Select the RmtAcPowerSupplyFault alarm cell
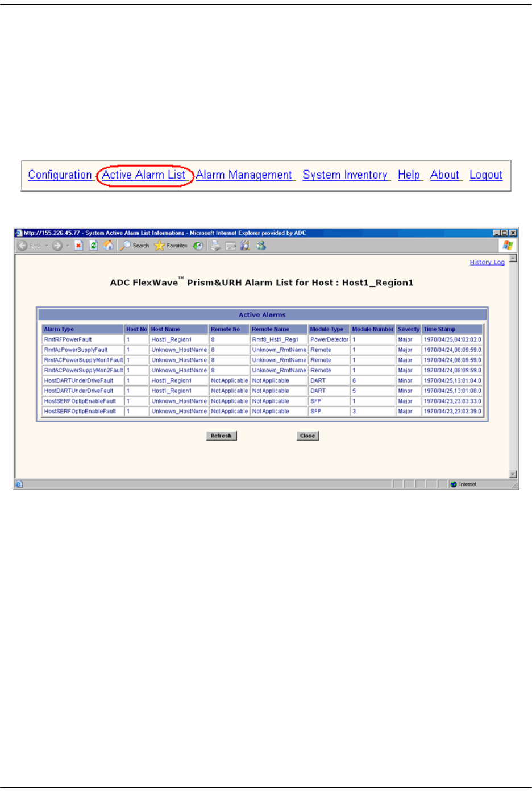The height and width of the screenshot is (792, 532). (84, 350)
